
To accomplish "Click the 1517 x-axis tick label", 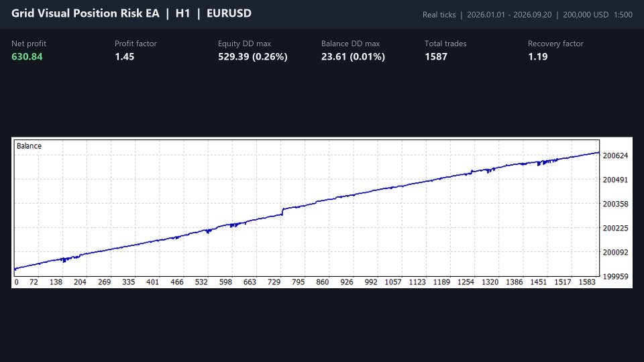I will 563,282.
